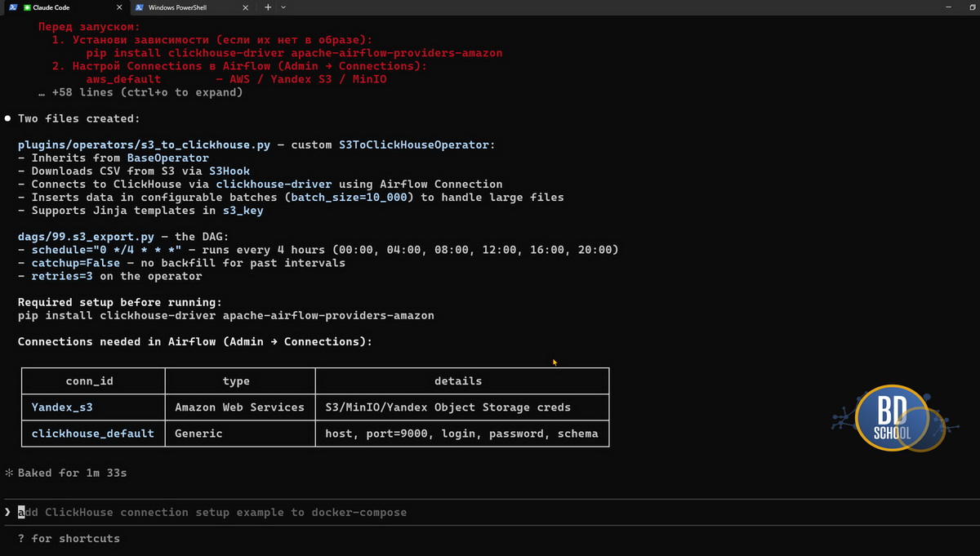Click the '? for shortcuts' hint

69,539
